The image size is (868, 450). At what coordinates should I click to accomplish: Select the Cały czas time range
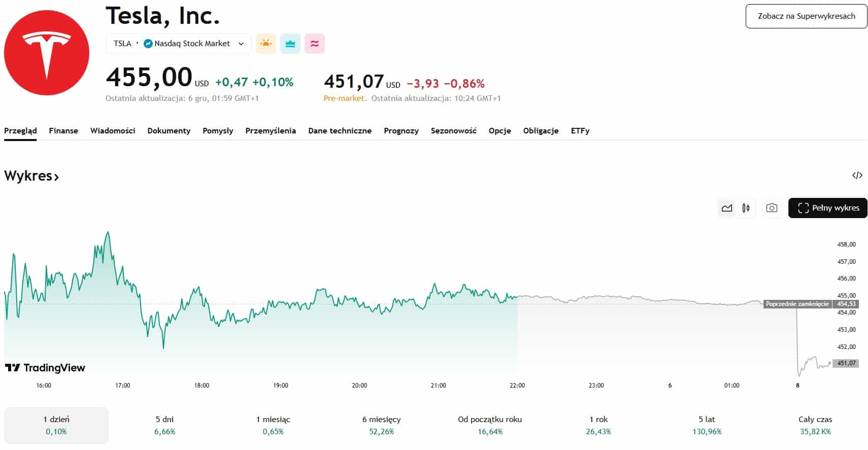tap(815, 425)
